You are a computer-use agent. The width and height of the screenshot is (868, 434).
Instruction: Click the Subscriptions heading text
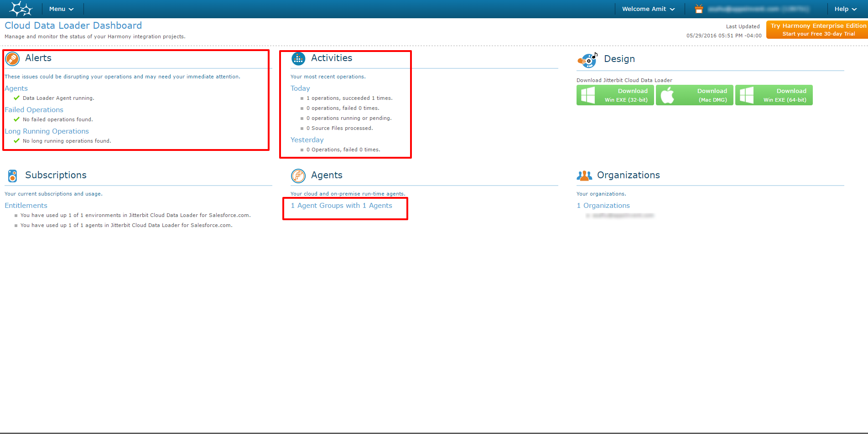tap(56, 175)
